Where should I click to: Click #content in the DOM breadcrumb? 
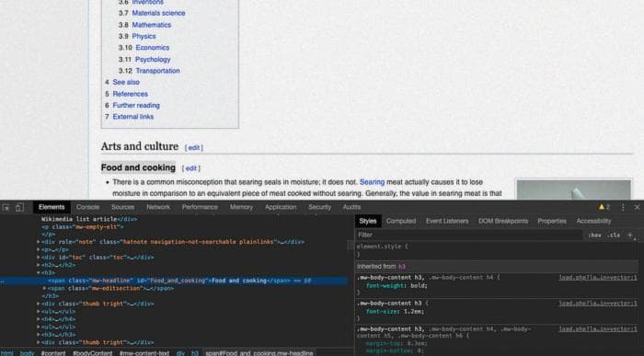pyautogui.click(x=53, y=352)
